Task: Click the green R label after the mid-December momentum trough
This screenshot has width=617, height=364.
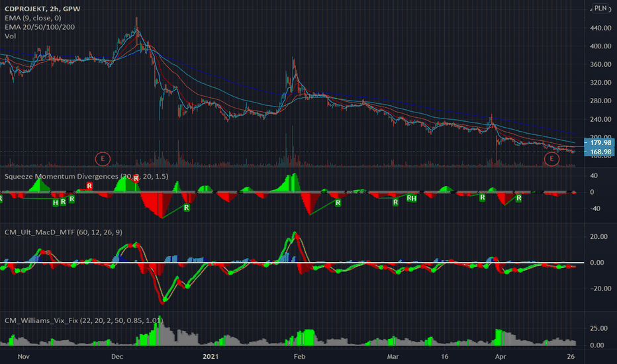Action: [187, 207]
